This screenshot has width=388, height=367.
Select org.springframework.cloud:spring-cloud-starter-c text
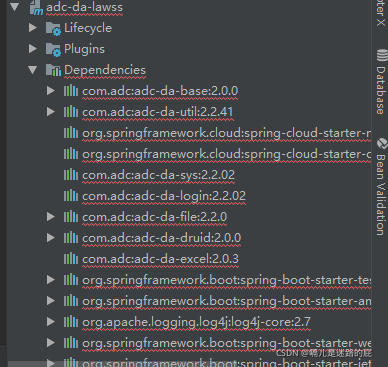(227, 154)
